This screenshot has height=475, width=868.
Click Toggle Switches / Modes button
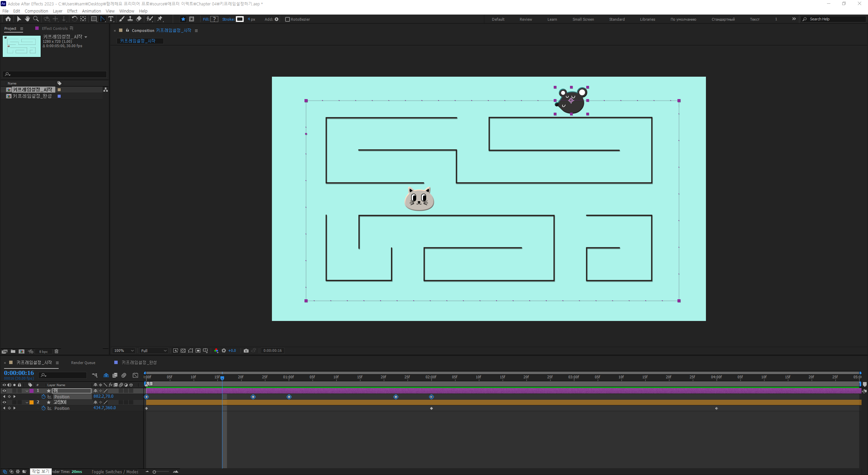115,472
